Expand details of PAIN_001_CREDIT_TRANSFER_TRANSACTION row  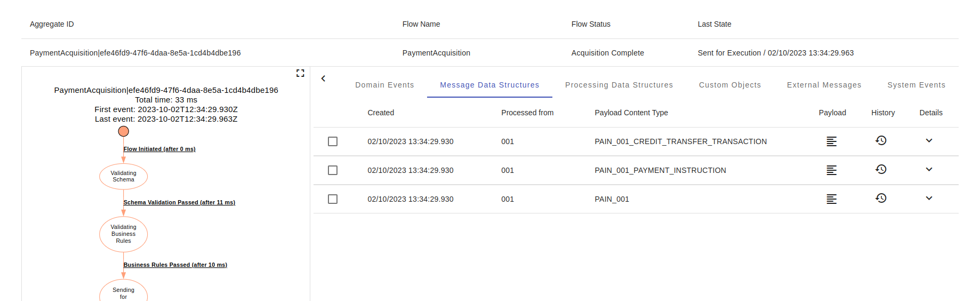click(x=929, y=140)
